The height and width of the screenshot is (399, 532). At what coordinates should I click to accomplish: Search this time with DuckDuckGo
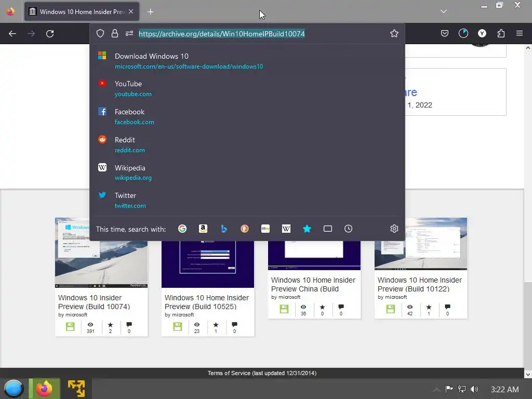coord(245,229)
